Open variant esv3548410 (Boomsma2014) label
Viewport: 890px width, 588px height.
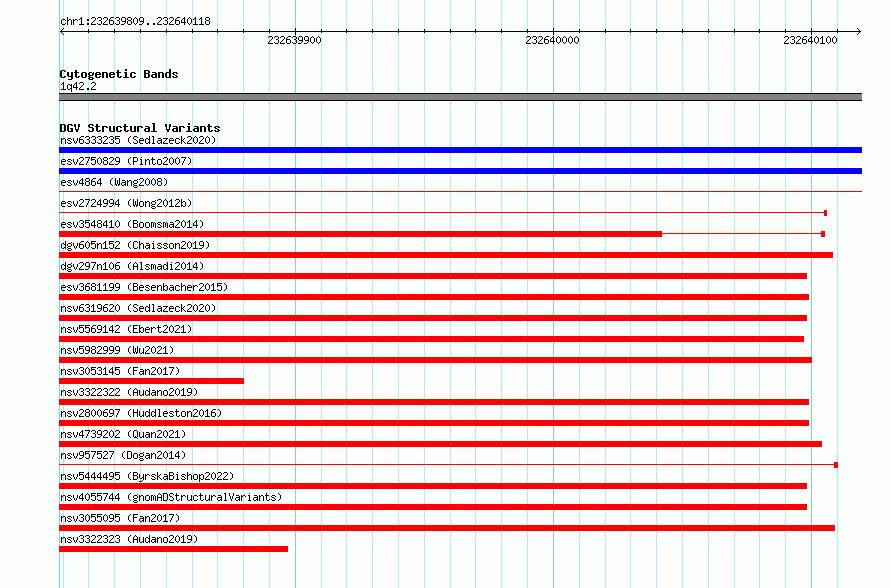(132, 224)
